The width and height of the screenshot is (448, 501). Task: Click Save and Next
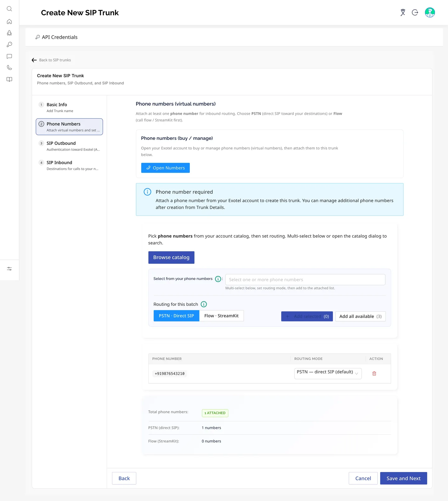(x=404, y=478)
